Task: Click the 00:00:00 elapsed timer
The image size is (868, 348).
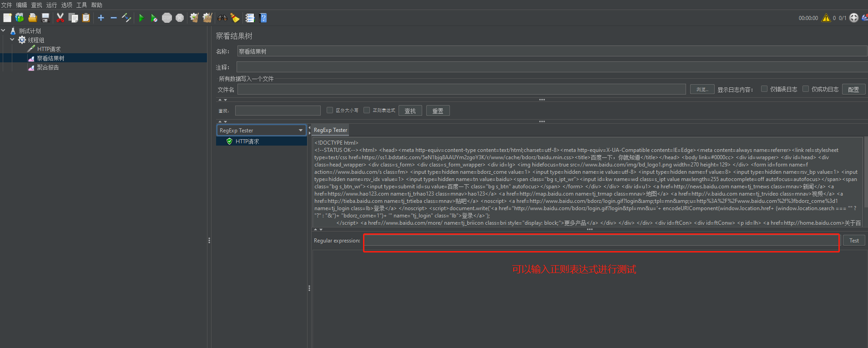Action: tap(808, 18)
